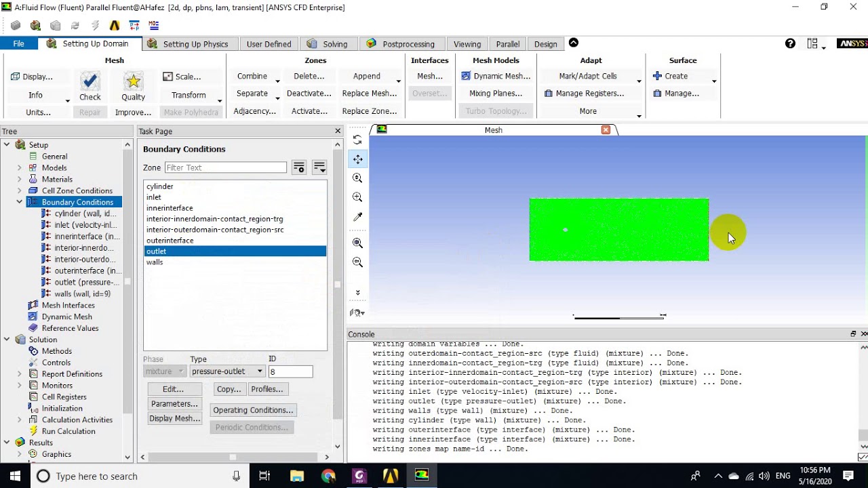Select the rotate view tool in graphics toolbar
Screen dimensions: 868x488
(x=357, y=140)
